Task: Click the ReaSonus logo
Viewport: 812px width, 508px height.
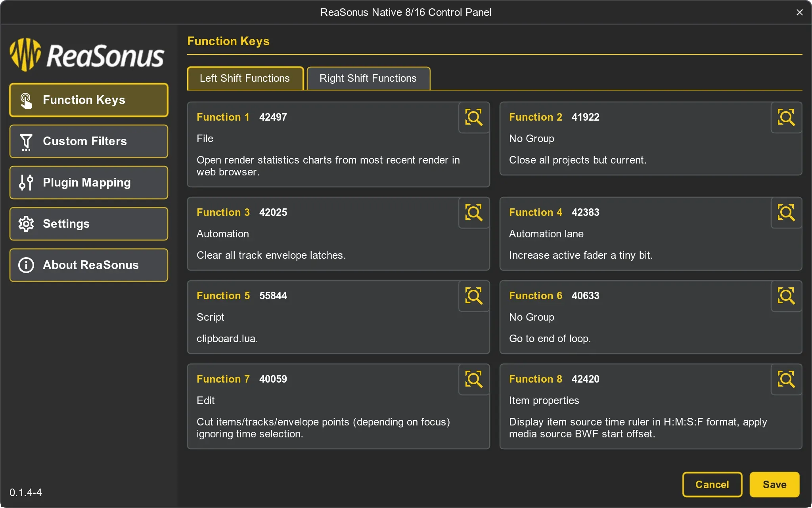Action: pyautogui.click(x=86, y=55)
